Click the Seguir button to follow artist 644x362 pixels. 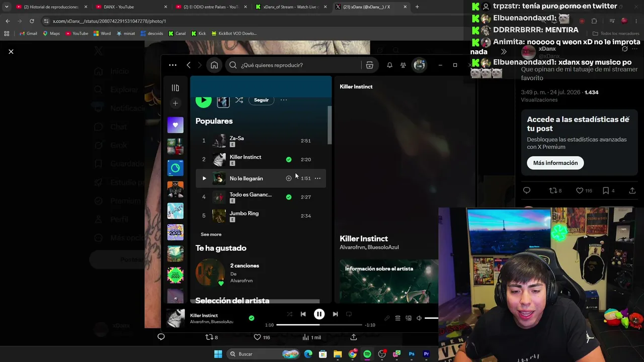click(261, 100)
